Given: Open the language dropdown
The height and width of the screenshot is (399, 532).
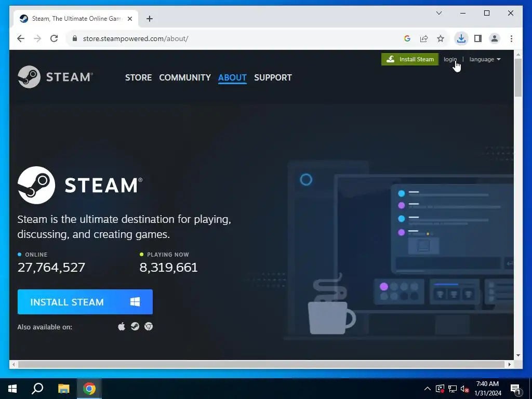Looking at the screenshot, I should click(x=485, y=59).
